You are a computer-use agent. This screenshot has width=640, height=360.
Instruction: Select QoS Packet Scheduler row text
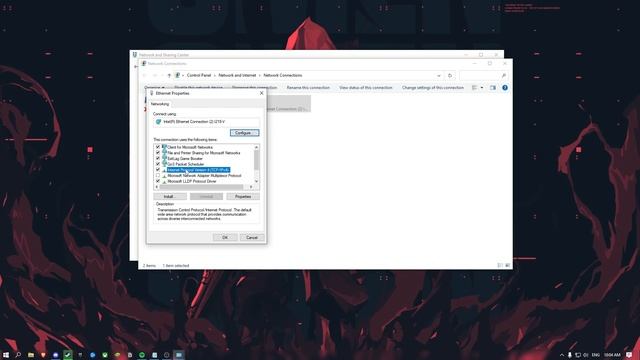tap(186, 164)
